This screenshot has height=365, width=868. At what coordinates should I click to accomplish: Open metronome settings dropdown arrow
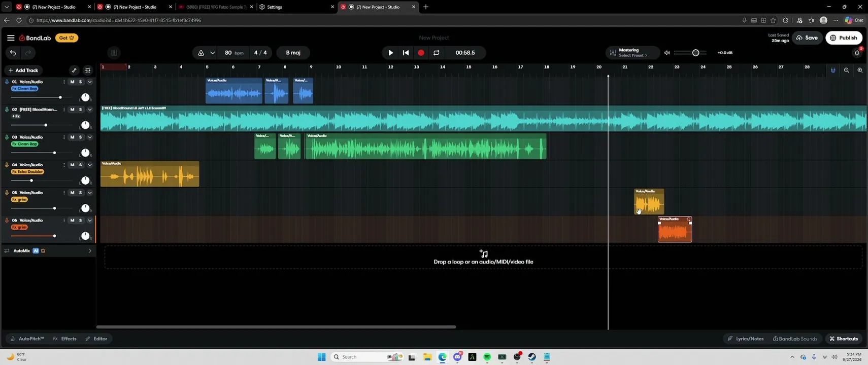212,53
